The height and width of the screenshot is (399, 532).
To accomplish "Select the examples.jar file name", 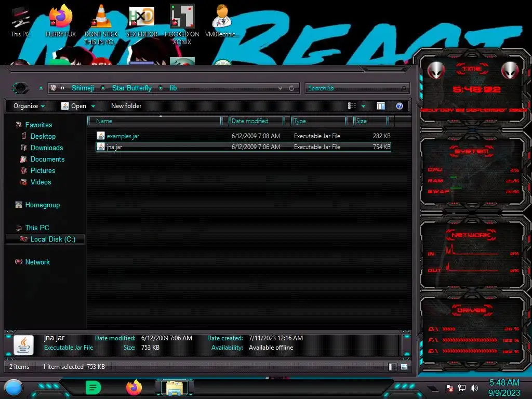I will [123, 136].
